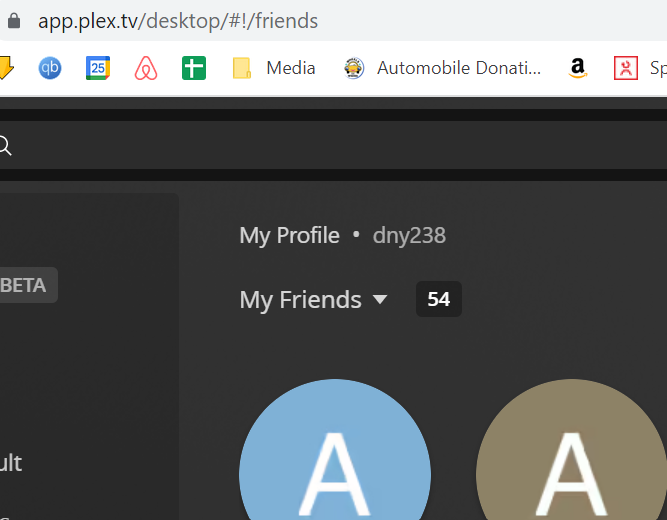Open the blue A friend avatar

[335, 449]
